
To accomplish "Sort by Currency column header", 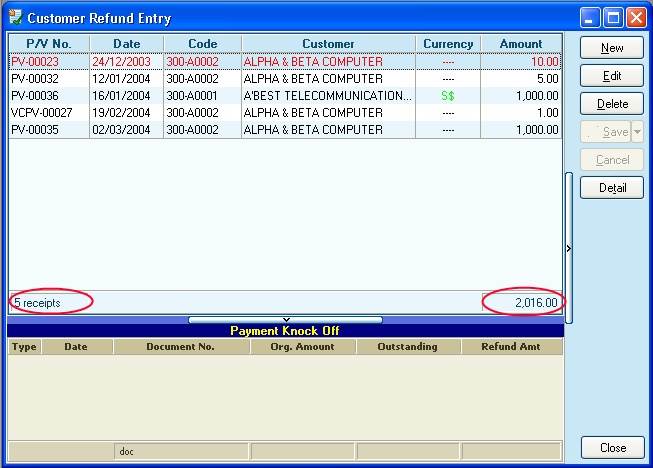I will [448, 44].
